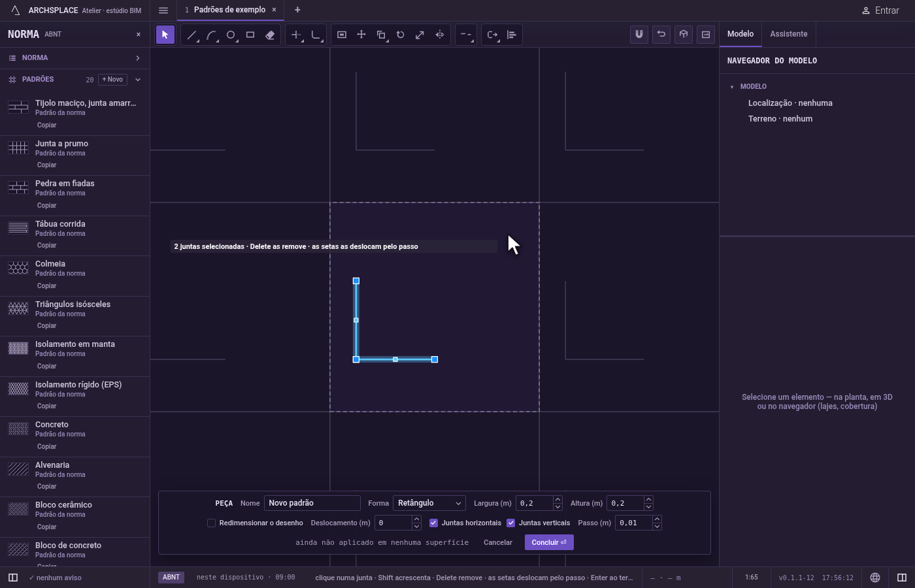
Task: Select the Arc drawing tool
Action: coord(211,35)
